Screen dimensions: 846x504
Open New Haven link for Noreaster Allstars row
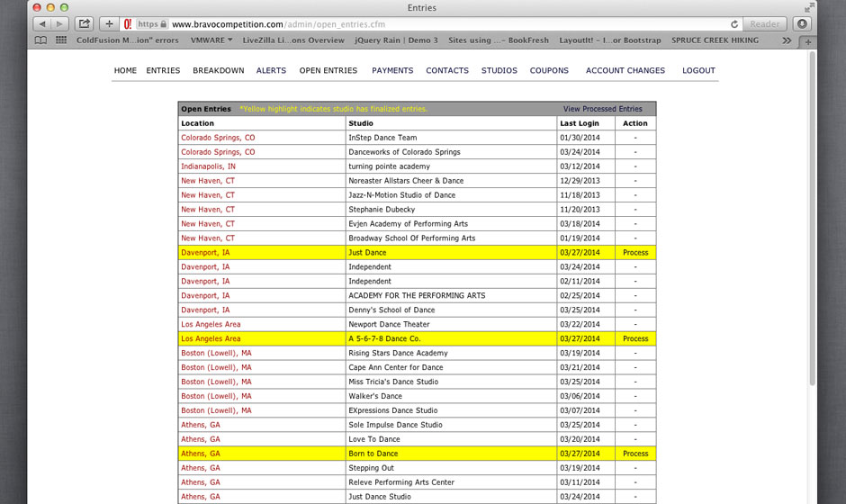(x=208, y=181)
